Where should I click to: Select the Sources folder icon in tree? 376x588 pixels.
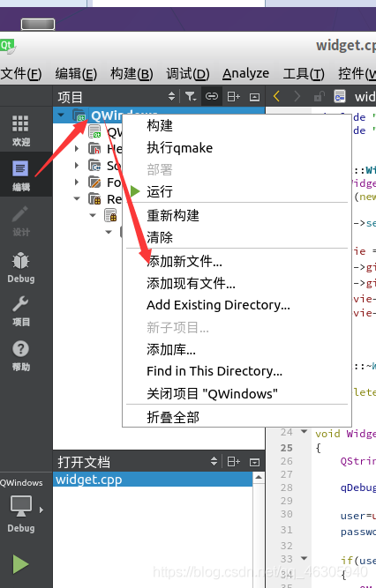94,166
